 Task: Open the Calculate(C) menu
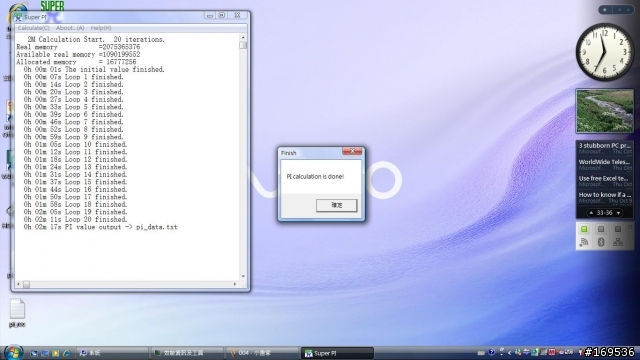click(x=33, y=28)
